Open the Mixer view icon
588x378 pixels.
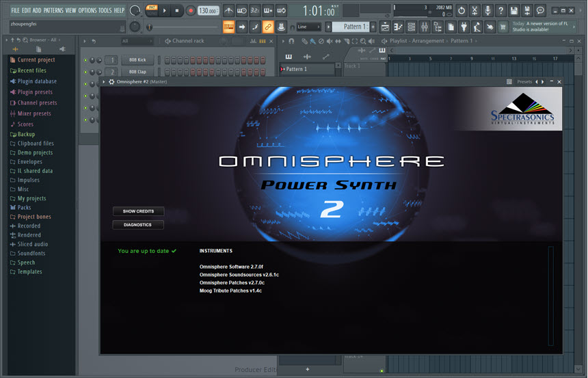[x=425, y=27]
